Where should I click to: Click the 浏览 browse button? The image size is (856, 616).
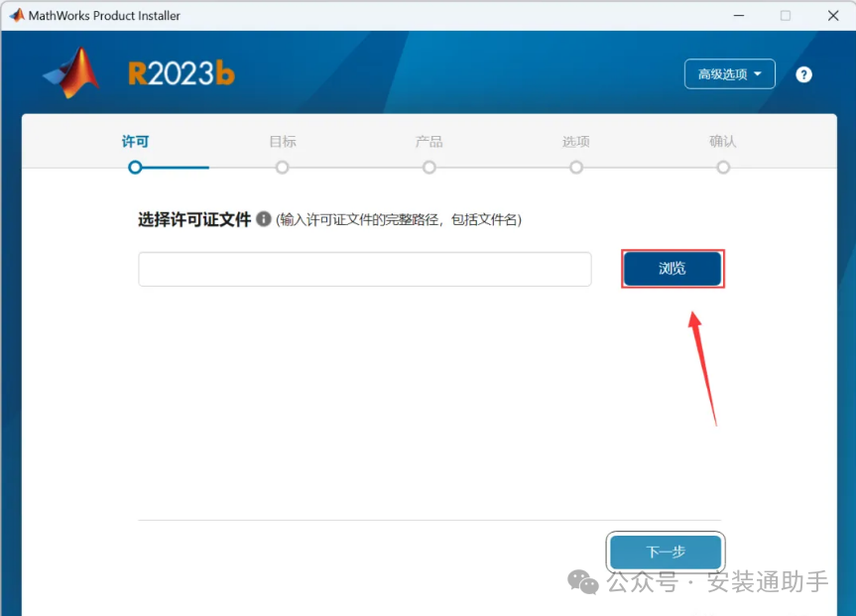click(x=673, y=268)
